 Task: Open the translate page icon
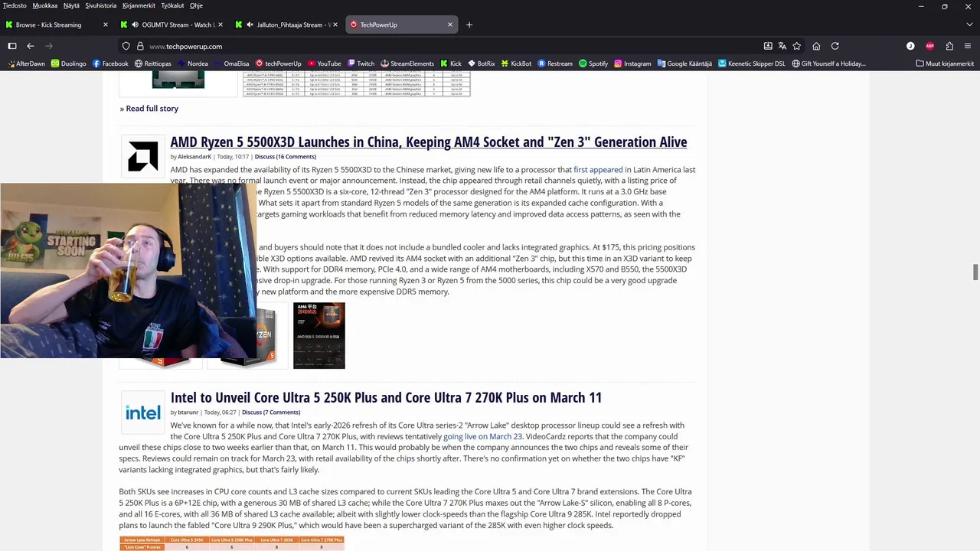tap(782, 46)
